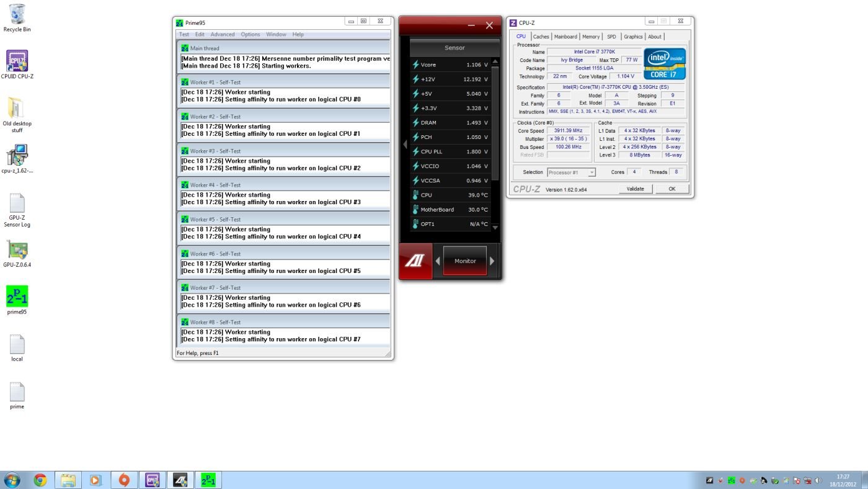Click the green Prime95 icon in the system tray
868x489 pixels.
coord(732,480)
